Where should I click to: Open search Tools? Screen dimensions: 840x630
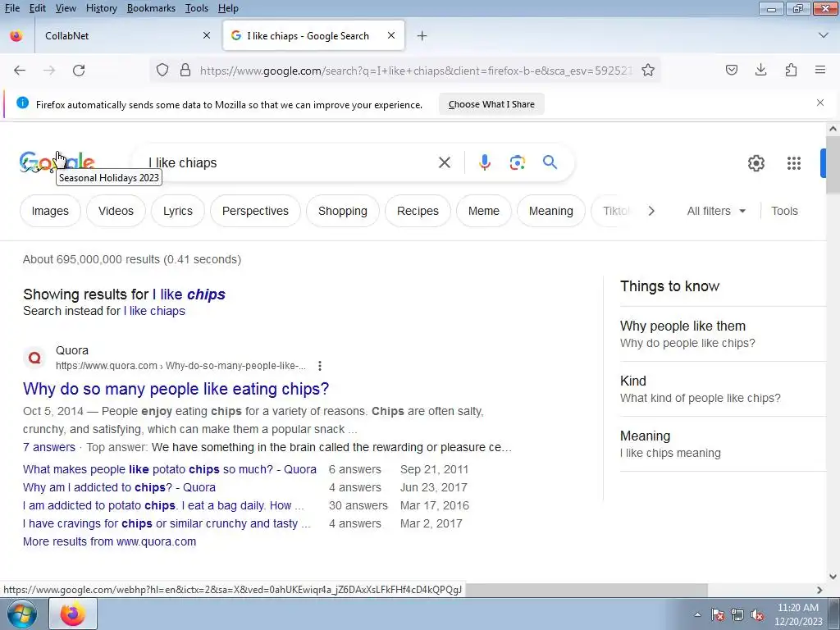pyautogui.click(x=784, y=211)
